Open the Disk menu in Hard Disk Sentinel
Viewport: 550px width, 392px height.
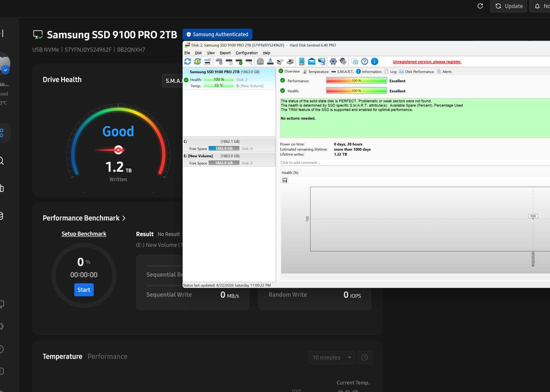click(x=198, y=53)
